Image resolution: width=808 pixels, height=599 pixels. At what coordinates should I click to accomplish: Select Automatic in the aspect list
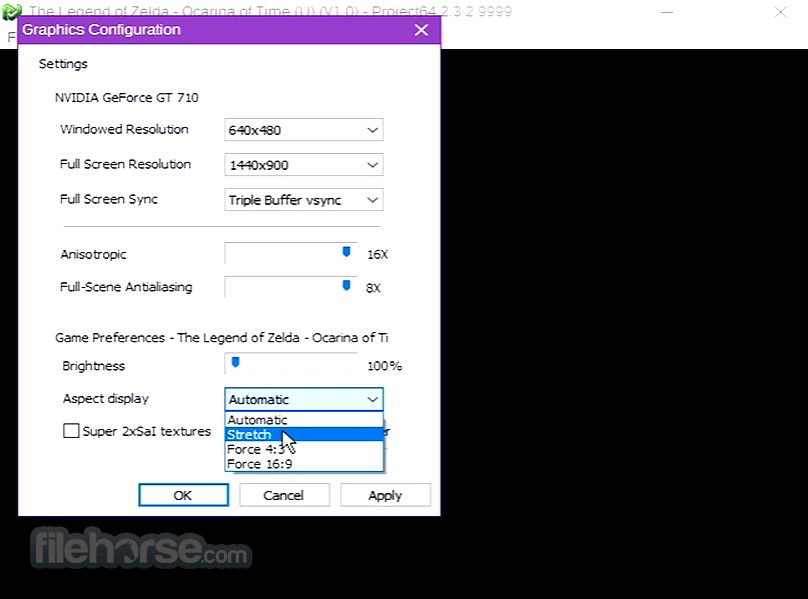coord(304,420)
